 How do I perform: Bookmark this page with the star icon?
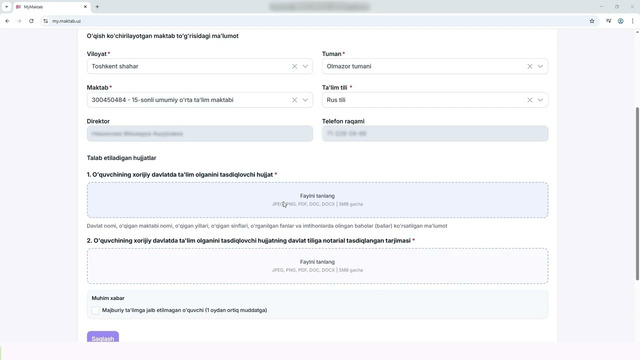click(592, 21)
